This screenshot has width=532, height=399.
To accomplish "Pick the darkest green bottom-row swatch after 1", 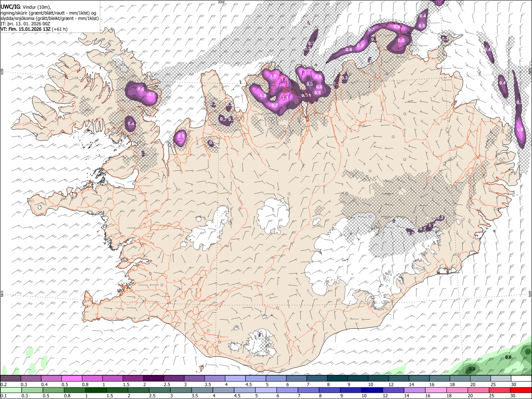I will [x=96, y=390].
